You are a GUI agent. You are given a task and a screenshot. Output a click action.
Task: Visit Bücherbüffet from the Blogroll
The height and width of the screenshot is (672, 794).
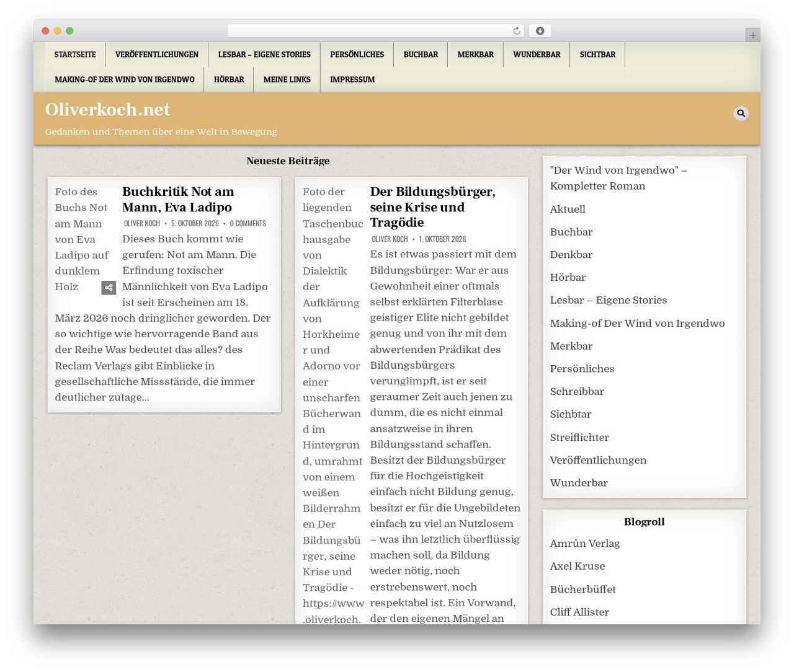(x=583, y=590)
